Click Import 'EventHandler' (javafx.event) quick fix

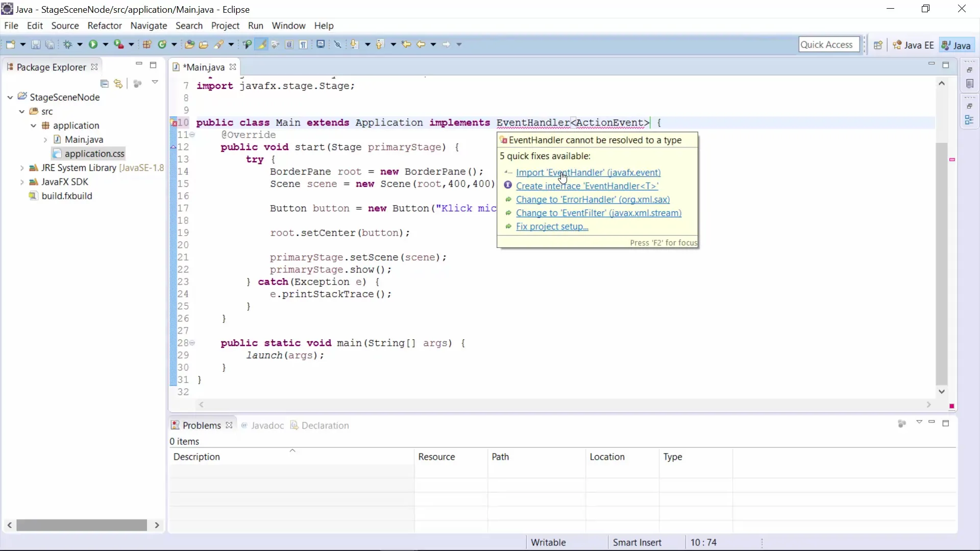(x=588, y=172)
